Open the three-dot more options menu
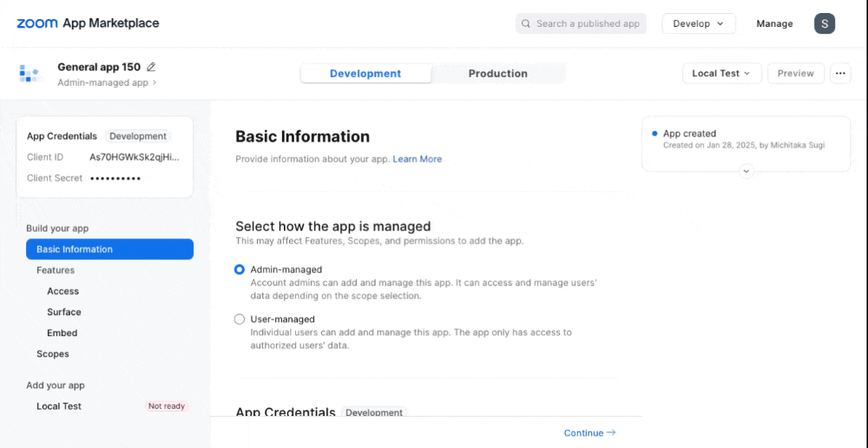The width and height of the screenshot is (868, 448). coord(840,74)
